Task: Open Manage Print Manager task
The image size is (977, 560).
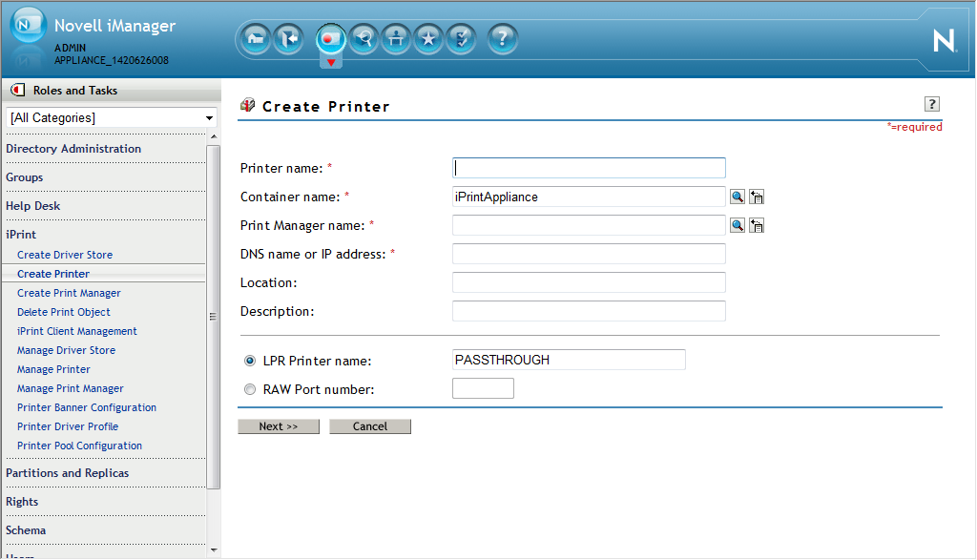Action: 71,388
